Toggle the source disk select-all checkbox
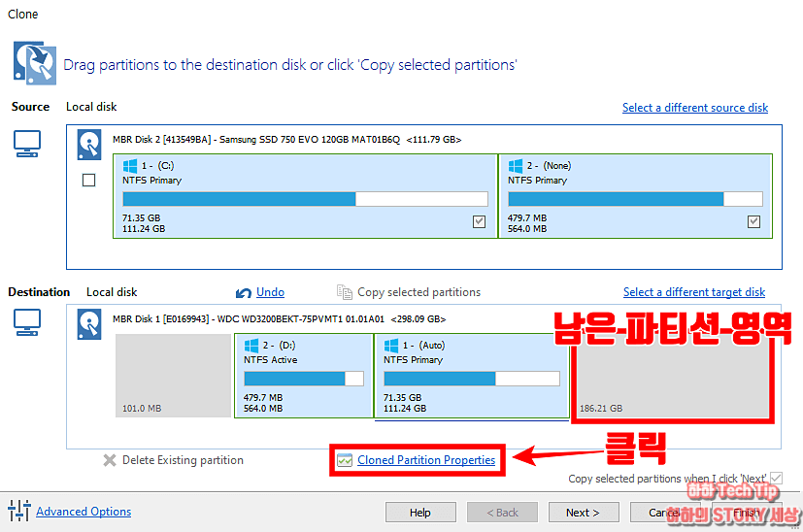This screenshot has height=532, width=803. (88, 181)
